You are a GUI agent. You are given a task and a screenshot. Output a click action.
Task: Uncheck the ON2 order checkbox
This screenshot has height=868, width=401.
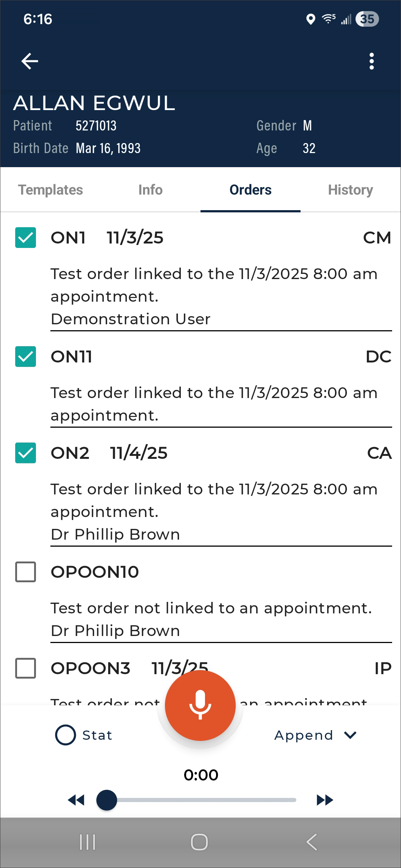pyautogui.click(x=26, y=453)
